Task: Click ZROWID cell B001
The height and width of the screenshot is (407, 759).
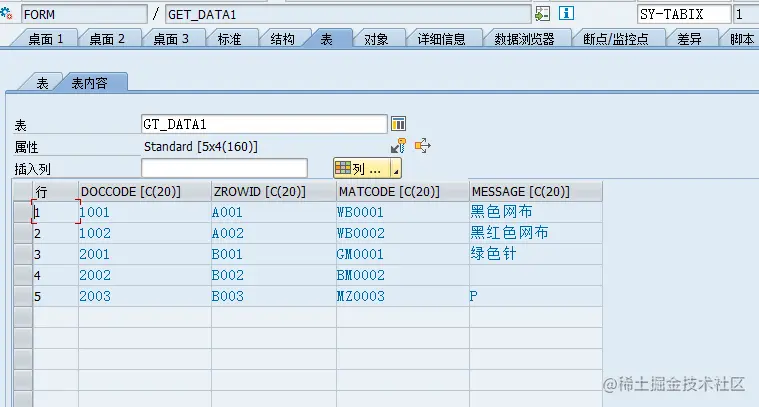Action: click(x=273, y=254)
